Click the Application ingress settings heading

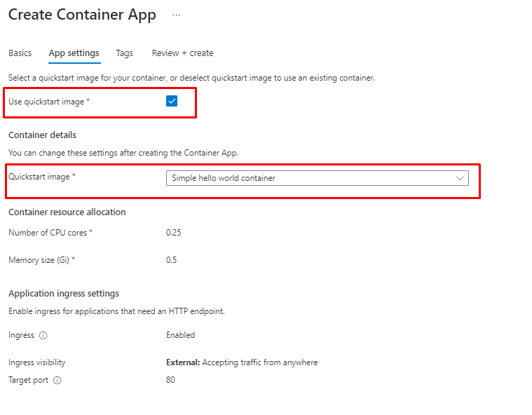pos(63,293)
